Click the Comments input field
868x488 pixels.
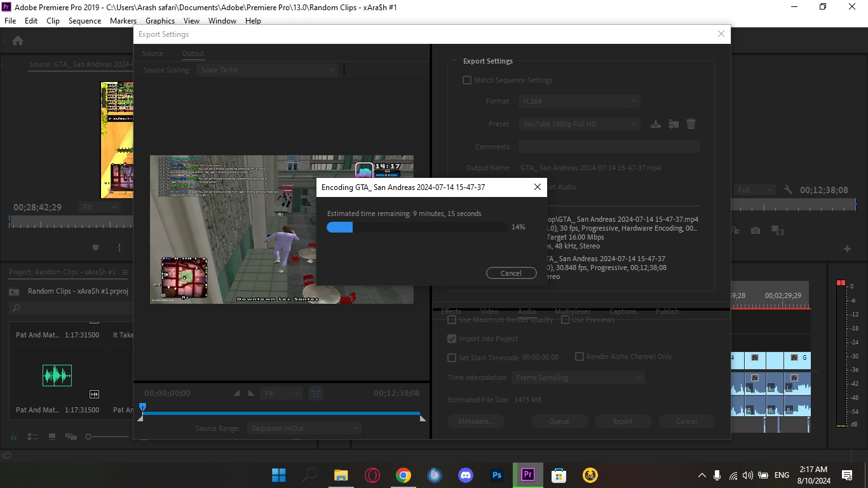(x=609, y=147)
